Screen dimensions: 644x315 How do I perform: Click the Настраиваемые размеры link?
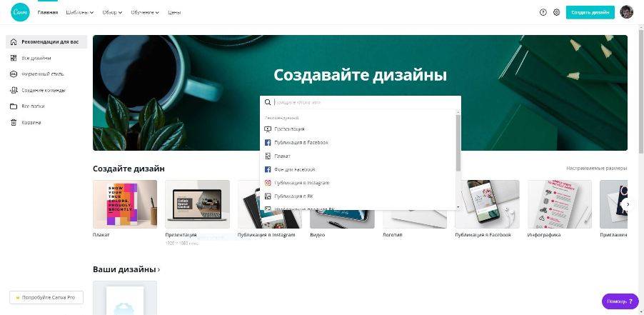pyautogui.click(x=596, y=169)
